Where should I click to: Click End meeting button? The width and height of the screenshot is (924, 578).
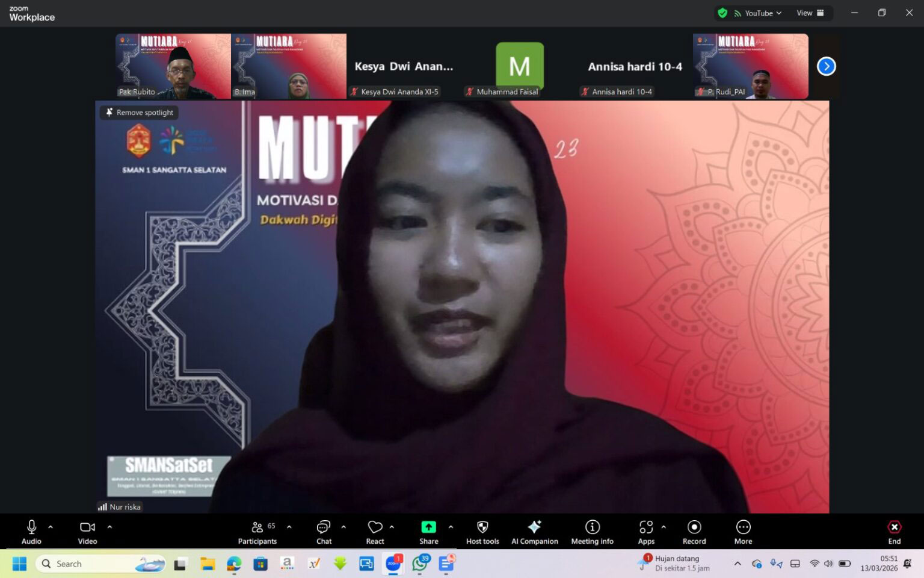coord(894,532)
